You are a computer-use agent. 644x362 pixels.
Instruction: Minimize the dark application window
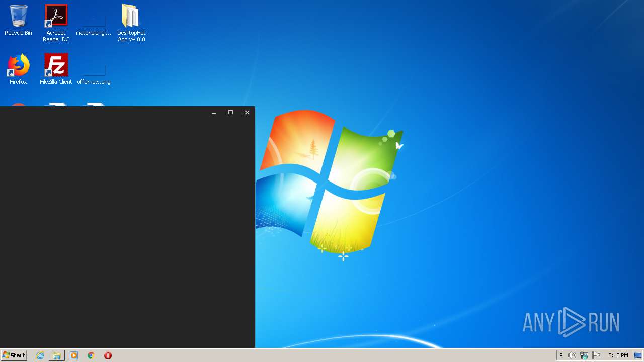214,113
